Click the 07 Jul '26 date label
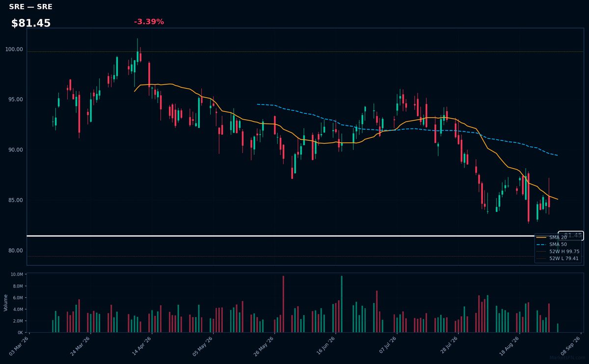Image resolution: width=589 pixels, height=364 pixels. [x=387, y=346]
